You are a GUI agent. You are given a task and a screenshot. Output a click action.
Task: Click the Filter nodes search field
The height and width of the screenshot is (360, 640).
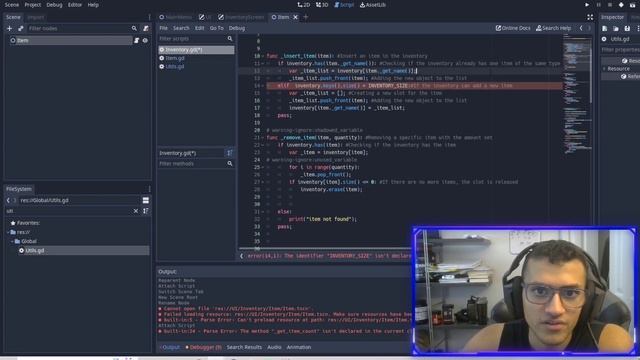pyautogui.click(x=82, y=29)
